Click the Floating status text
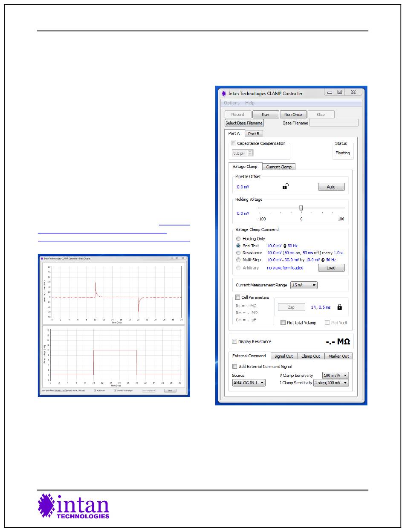 (342, 153)
